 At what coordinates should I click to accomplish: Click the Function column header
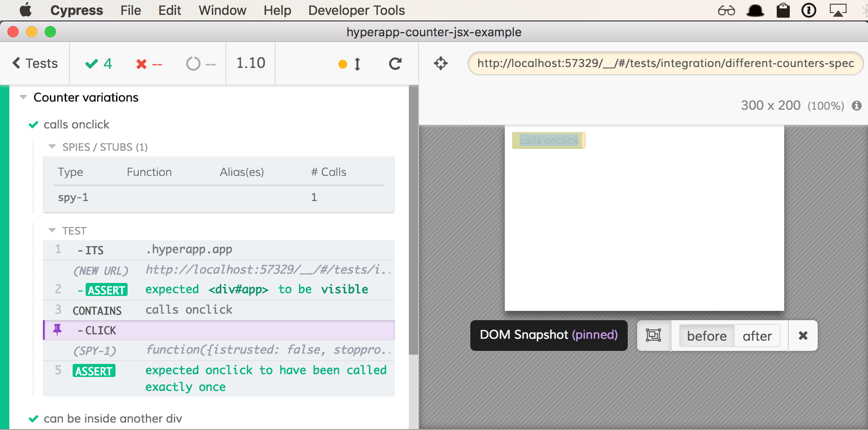149,172
